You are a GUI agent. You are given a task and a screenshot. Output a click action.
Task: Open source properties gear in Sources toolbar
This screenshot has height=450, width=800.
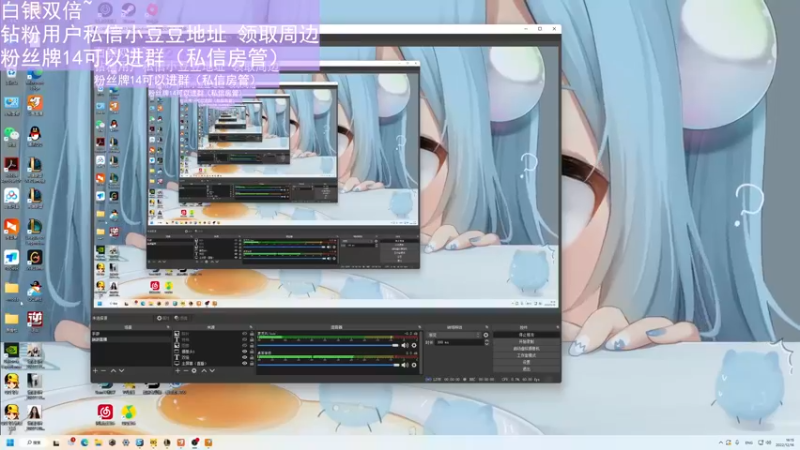point(194,371)
